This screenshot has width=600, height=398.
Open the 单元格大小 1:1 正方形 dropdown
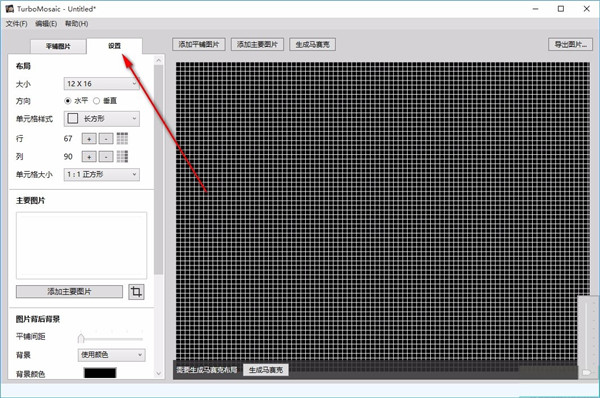(x=101, y=175)
